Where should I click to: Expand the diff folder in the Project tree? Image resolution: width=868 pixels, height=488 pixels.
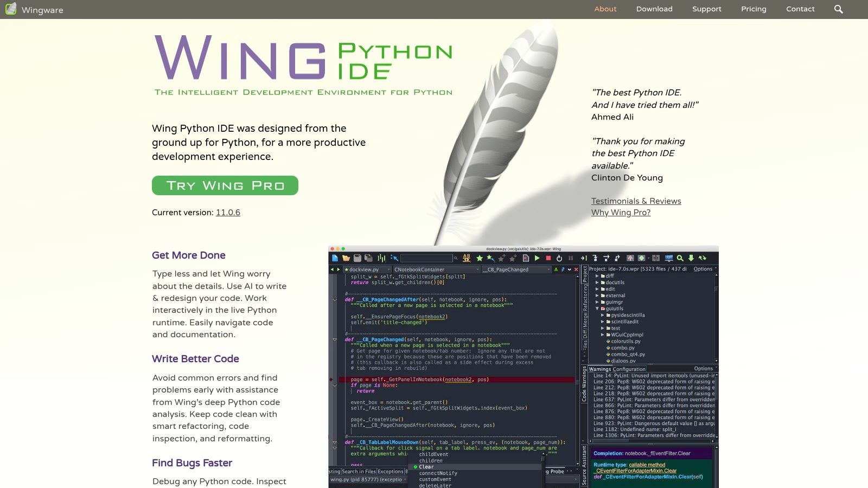(x=597, y=275)
